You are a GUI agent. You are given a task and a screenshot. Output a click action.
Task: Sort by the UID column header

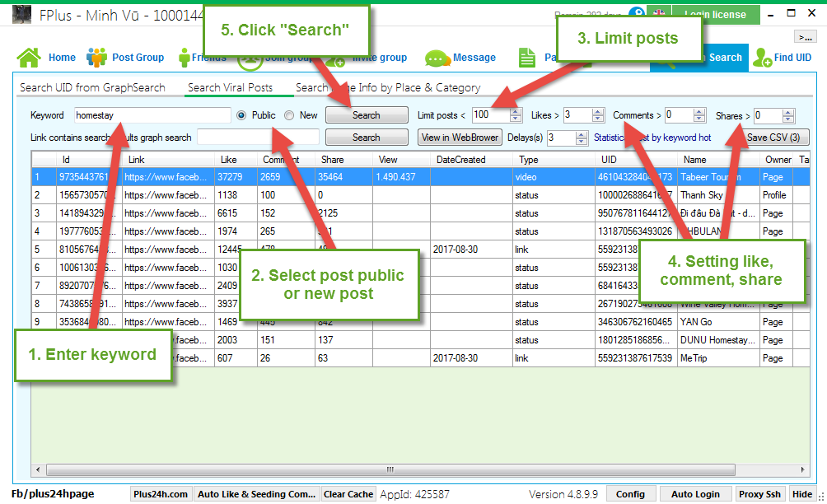tap(636, 159)
